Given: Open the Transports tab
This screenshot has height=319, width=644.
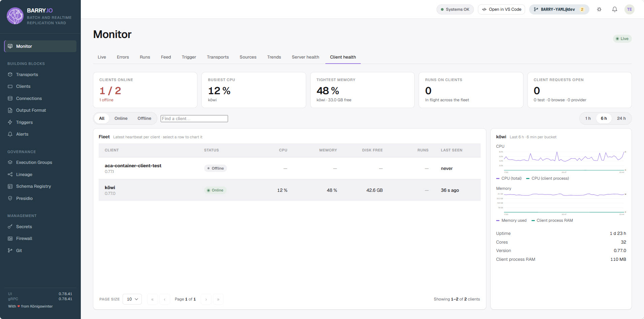Looking at the screenshot, I should [x=218, y=57].
